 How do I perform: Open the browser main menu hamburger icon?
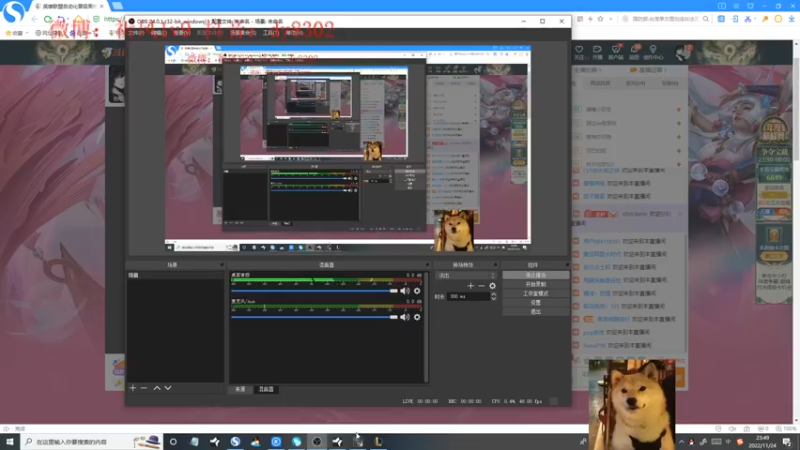[736, 6]
